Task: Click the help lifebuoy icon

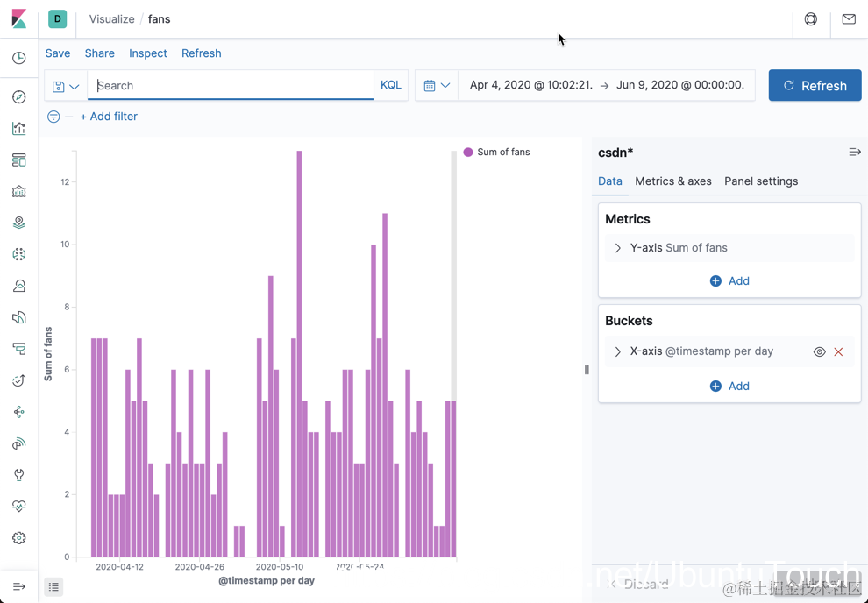Action: click(x=811, y=19)
